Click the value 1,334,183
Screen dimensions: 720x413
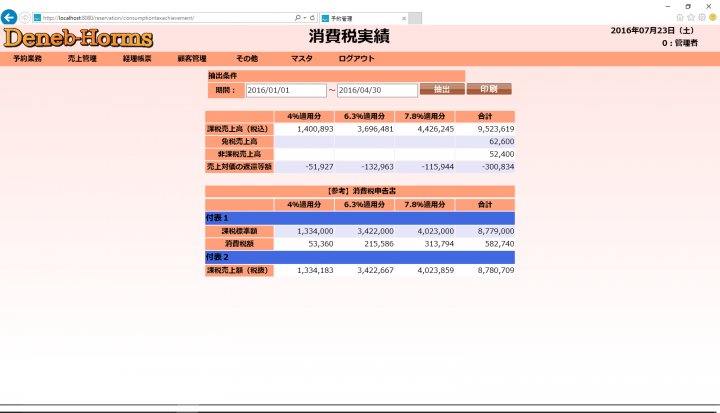(315, 271)
